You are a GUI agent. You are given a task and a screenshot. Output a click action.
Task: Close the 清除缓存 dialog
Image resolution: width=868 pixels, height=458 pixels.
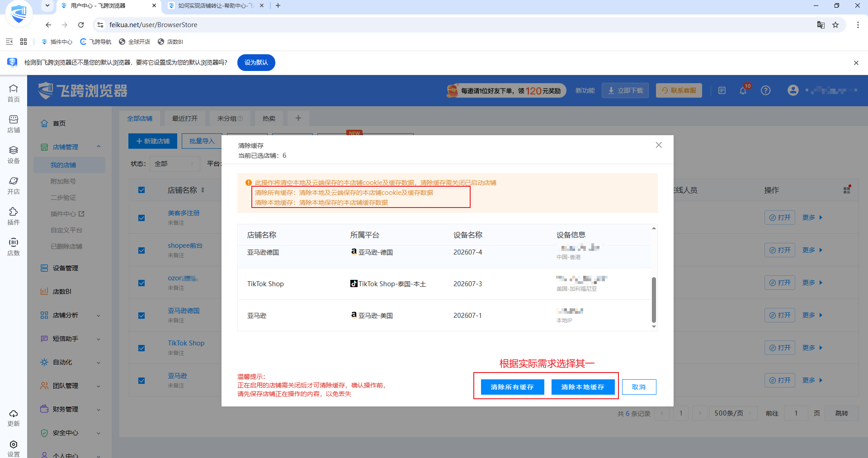659,145
